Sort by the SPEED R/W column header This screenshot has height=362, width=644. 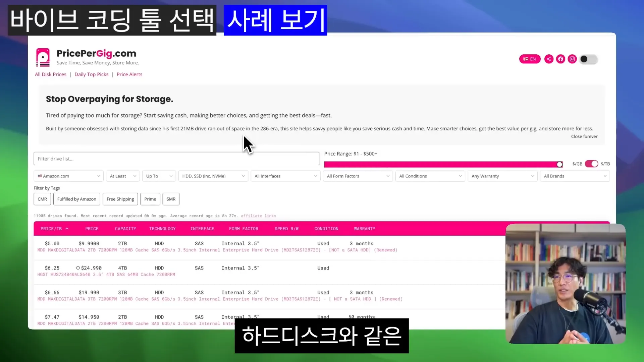click(x=286, y=229)
